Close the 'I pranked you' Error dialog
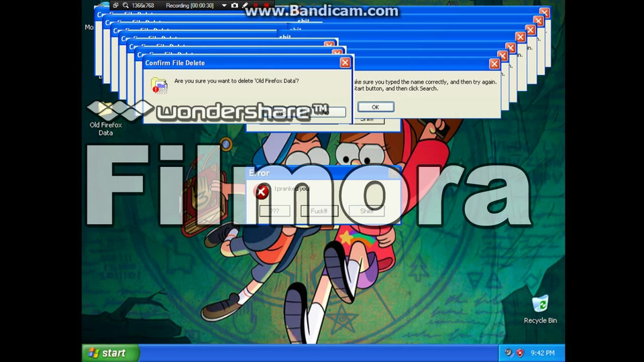Viewport: 644px width, 362px height. [394, 173]
